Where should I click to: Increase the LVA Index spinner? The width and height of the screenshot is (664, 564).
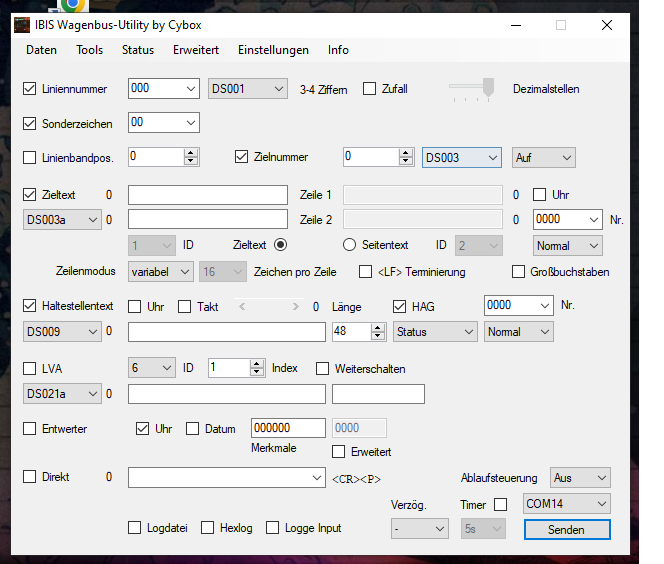tap(257, 364)
